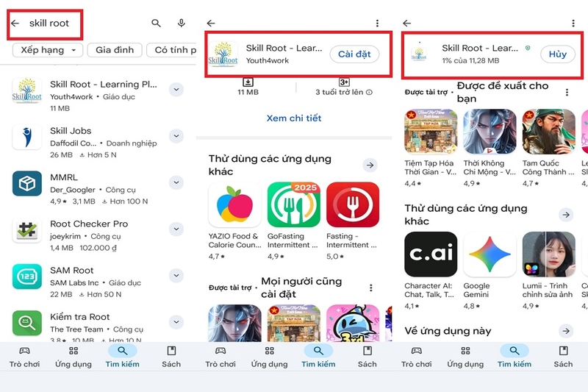Tap the arrow next to 'Về ứng dụng này'
Image resolution: width=588 pixels, height=392 pixels.
[566, 331]
